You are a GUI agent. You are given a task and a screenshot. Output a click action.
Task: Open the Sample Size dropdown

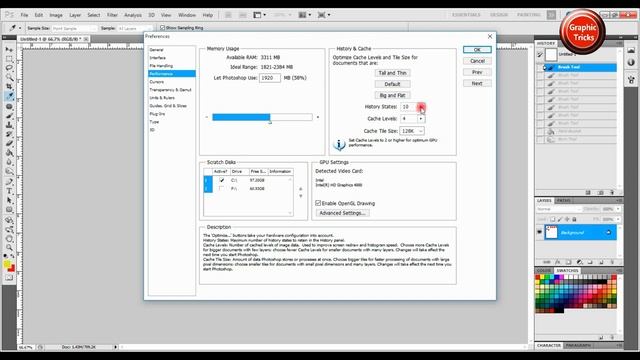pyautogui.click(x=74, y=28)
